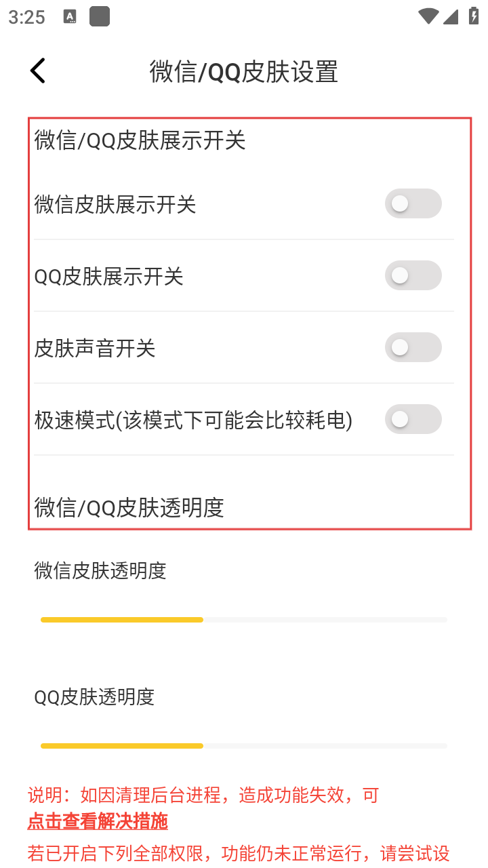Tap the 微信/QQ皮肤设置 page title
This screenshot has height=868, width=488.
244,71
